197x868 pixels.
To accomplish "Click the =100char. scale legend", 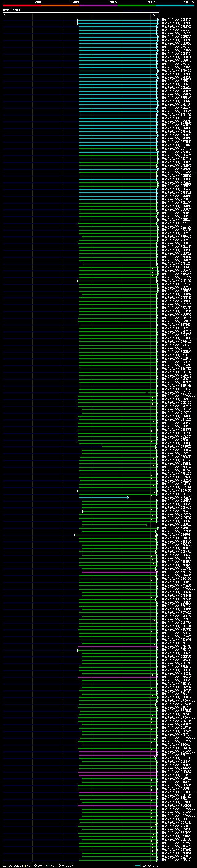I will (x=147, y=866).
